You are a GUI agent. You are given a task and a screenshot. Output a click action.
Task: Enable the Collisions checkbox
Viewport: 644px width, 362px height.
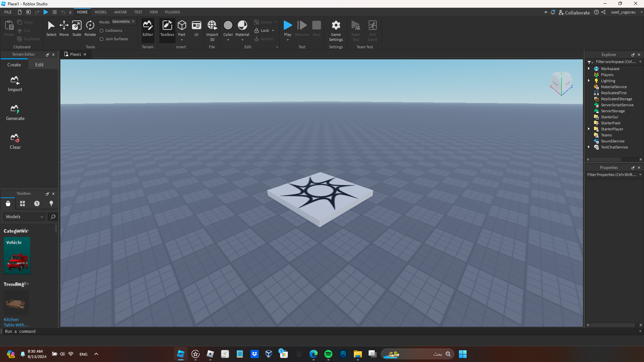(x=102, y=31)
